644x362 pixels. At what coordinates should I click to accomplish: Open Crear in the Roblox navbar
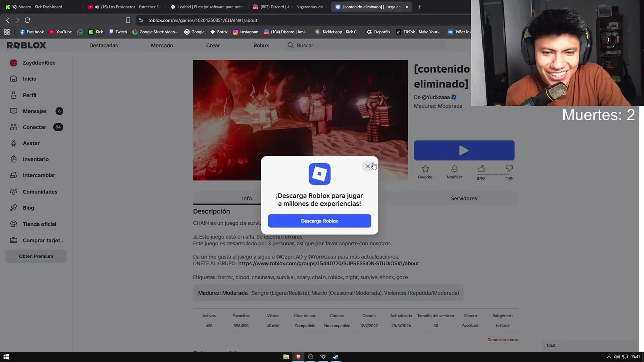(x=213, y=45)
